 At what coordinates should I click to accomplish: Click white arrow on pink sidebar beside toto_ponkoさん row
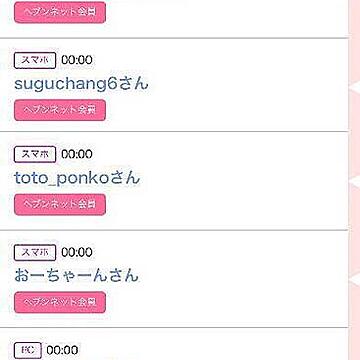click(355, 182)
